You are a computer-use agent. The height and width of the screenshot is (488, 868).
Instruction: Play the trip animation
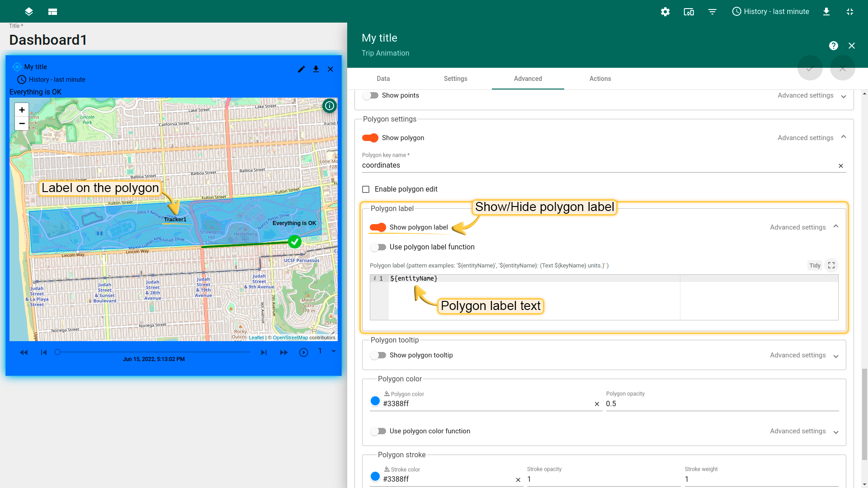point(304,352)
